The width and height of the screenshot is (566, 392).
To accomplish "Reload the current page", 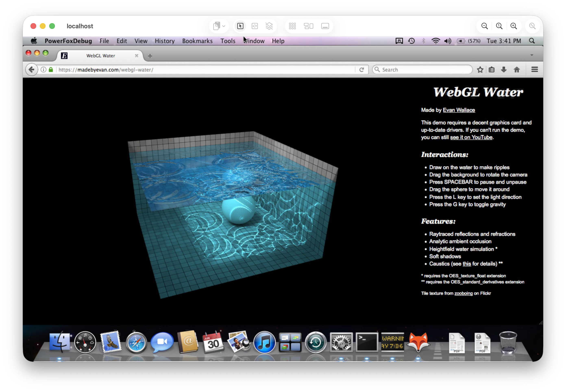I will (x=361, y=70).
